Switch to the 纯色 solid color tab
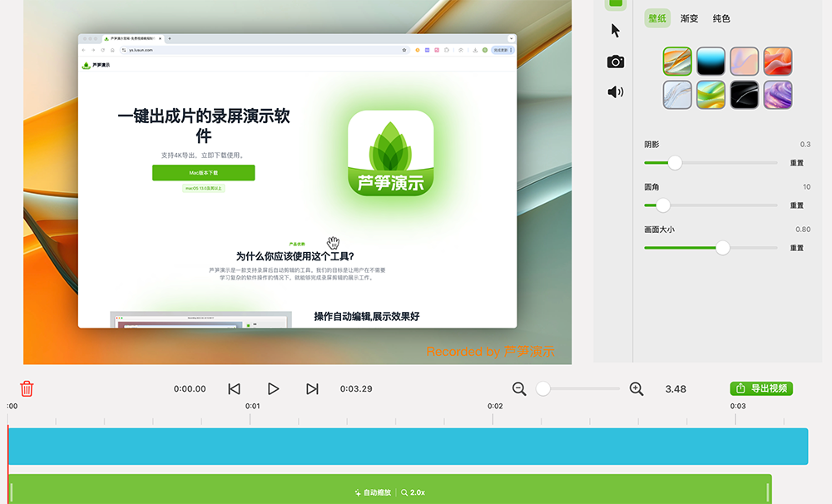Image resolution: width=832 pixels, height=504 pixels. [x=721, y=18]
